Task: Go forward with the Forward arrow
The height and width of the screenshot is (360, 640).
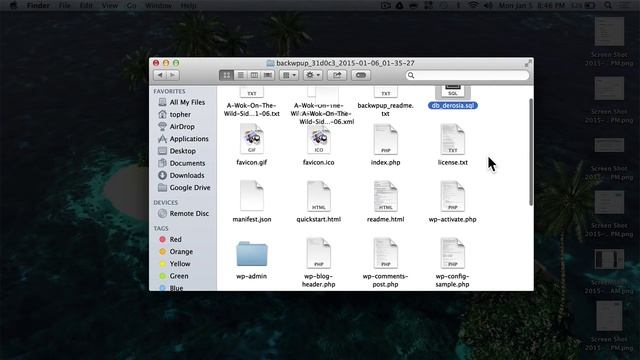Action: coord(173,75)
